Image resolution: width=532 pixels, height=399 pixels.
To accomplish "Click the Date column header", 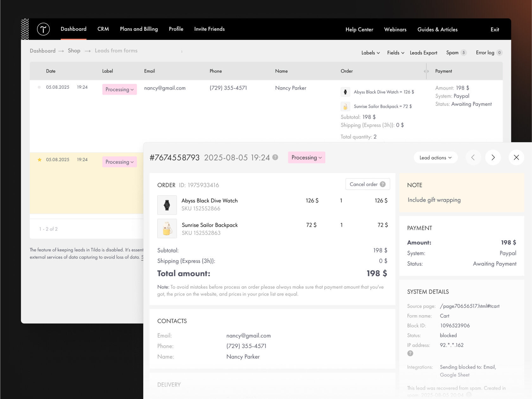I will [x=51, y=71].
